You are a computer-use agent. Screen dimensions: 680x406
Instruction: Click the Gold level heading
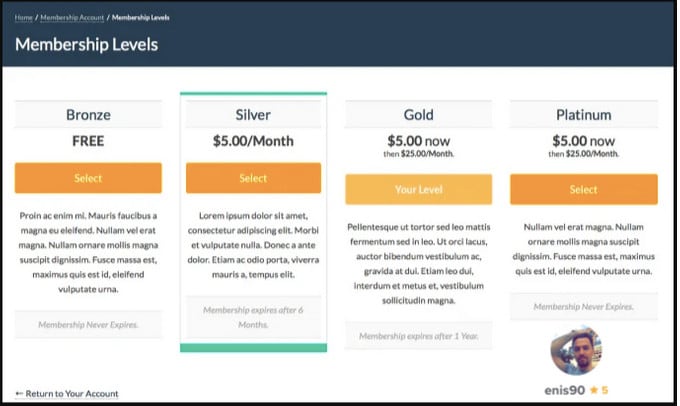coord(418,115)
